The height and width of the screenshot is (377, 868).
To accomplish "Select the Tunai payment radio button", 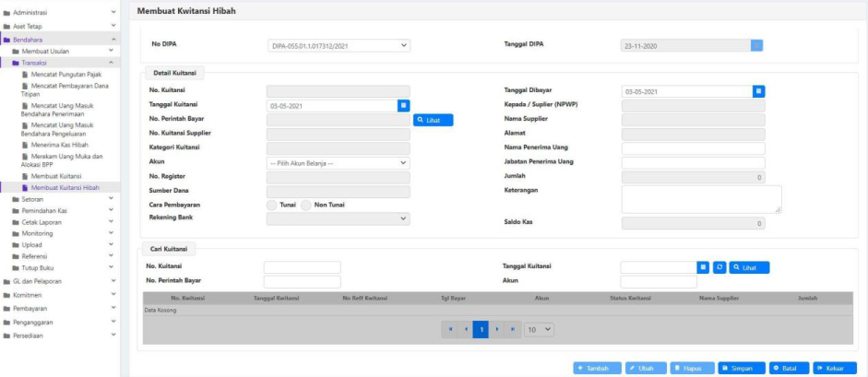I will (272, 205).
